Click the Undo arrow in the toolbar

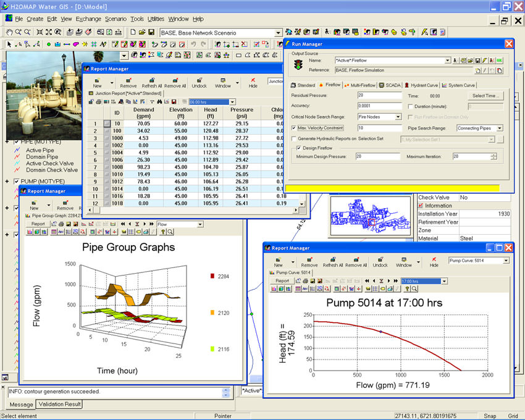pyautogui.click(x=193, y=44)
